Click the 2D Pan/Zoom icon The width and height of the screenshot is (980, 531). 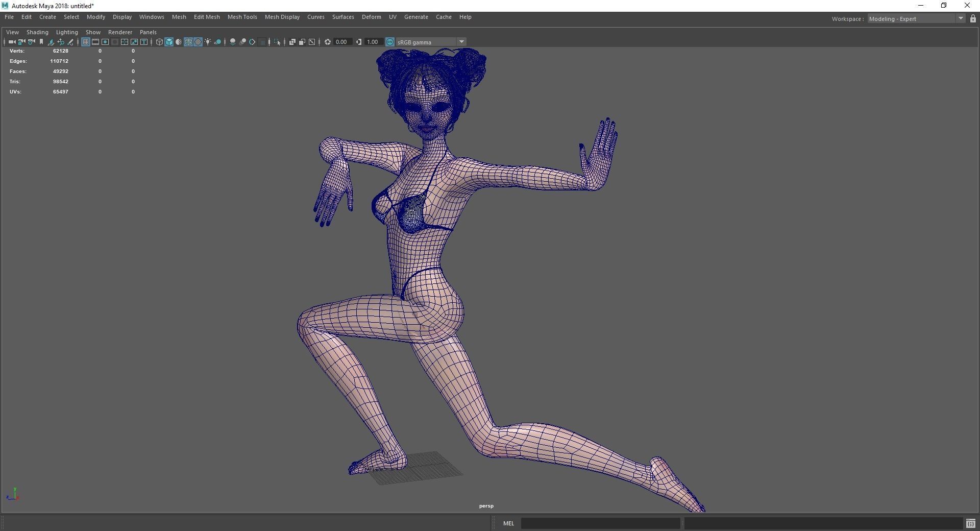click(61, 42)
